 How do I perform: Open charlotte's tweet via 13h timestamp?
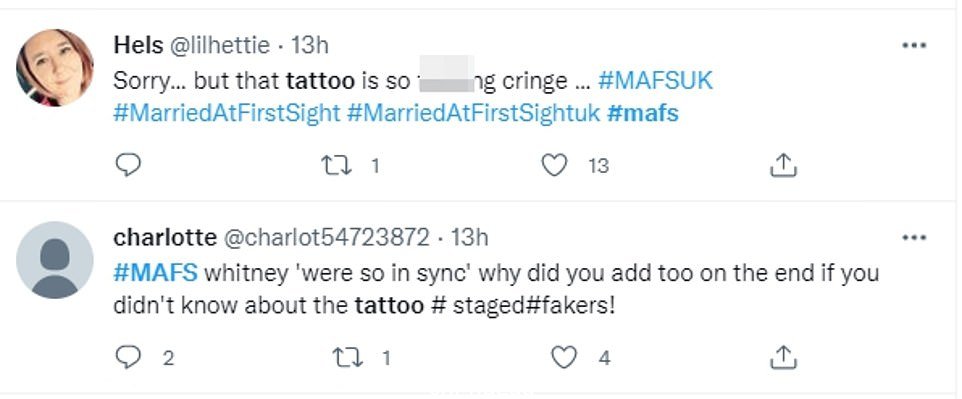pos(469,238)
